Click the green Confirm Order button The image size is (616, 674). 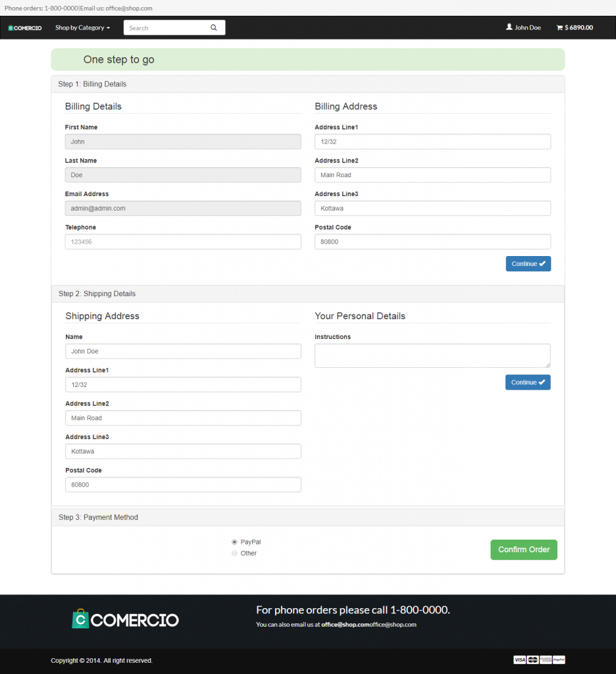(523, 550)
